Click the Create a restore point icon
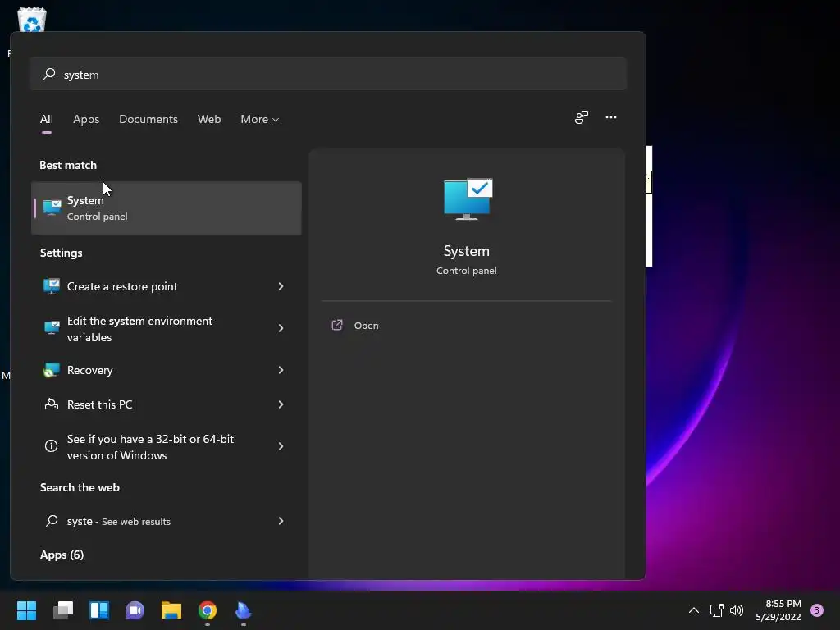Screen dimensions: 840x630 pyautogui.click(x=52, y=286)
